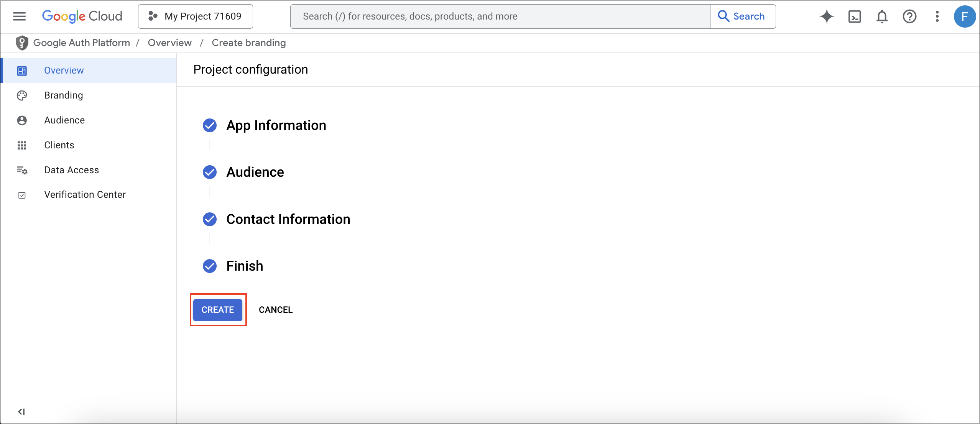Click the Verification Center checkbox icon
980x424 pixels.
click(22, 195)
